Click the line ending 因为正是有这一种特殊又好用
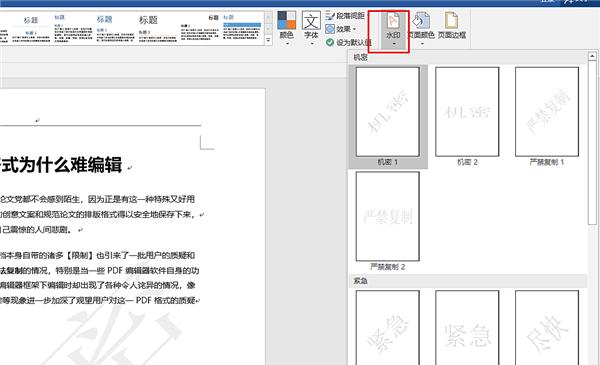The height and width of the screenshot is (365, 600). tap(98, 199)
